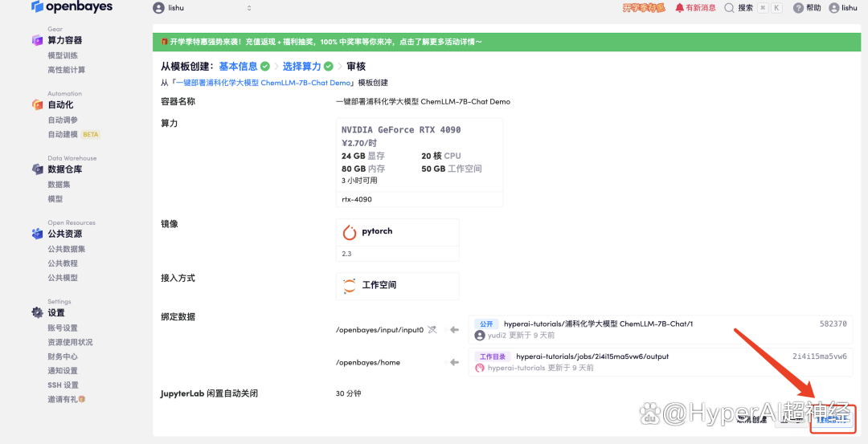The width and height of the screenshot is (868, 444).
Task: Click yudi2 user avatar icon
Action: click(479, 336)
